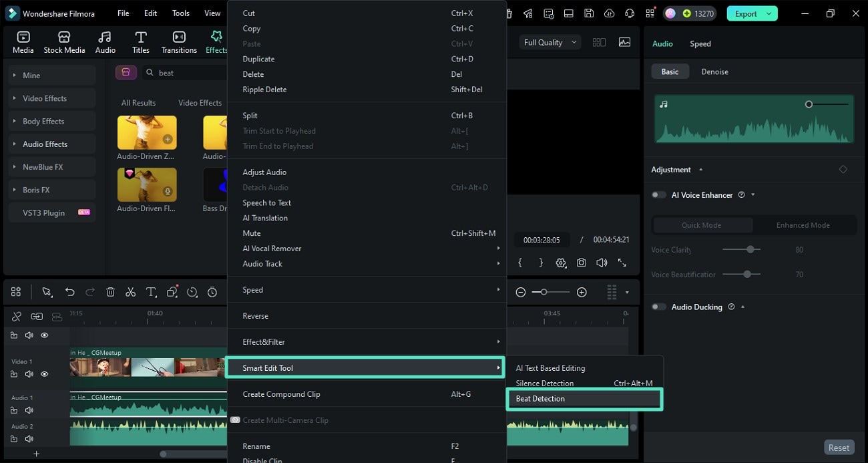Lock the Audio 1 track
The height and width of the screenshot is (463, 868).
(x=14, y=410)
